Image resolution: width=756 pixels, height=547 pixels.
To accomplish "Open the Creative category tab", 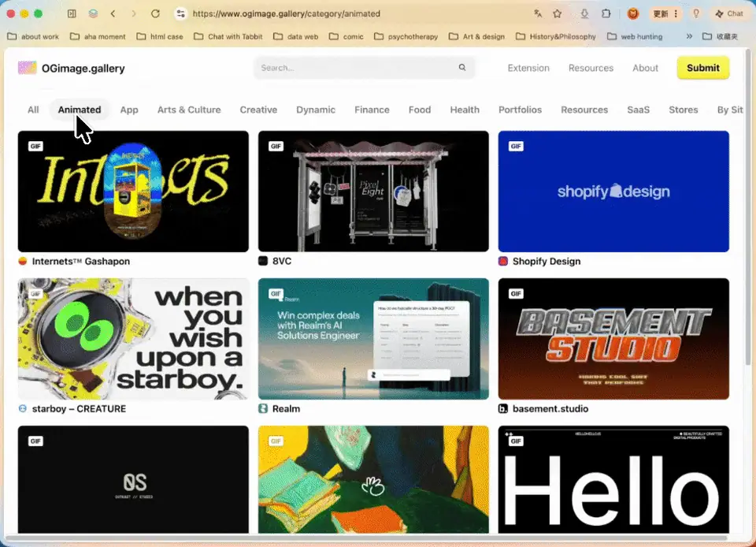I will 258,110.
